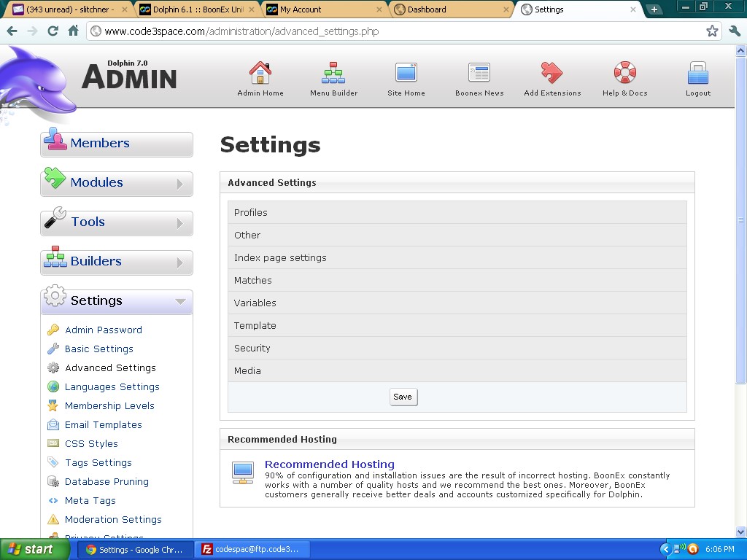Select Email Templates in the sidebar
747x560 pixels.
pos(103,425)
